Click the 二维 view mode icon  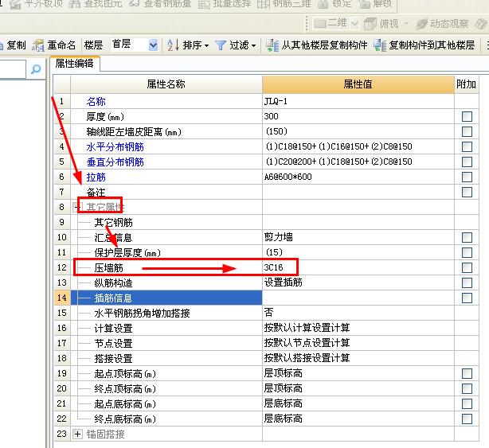(x=320, y=24)
